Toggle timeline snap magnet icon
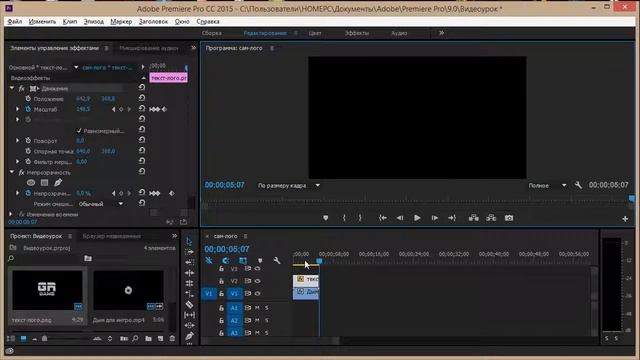This screenshot has height=360, width=640. [226, 260]
